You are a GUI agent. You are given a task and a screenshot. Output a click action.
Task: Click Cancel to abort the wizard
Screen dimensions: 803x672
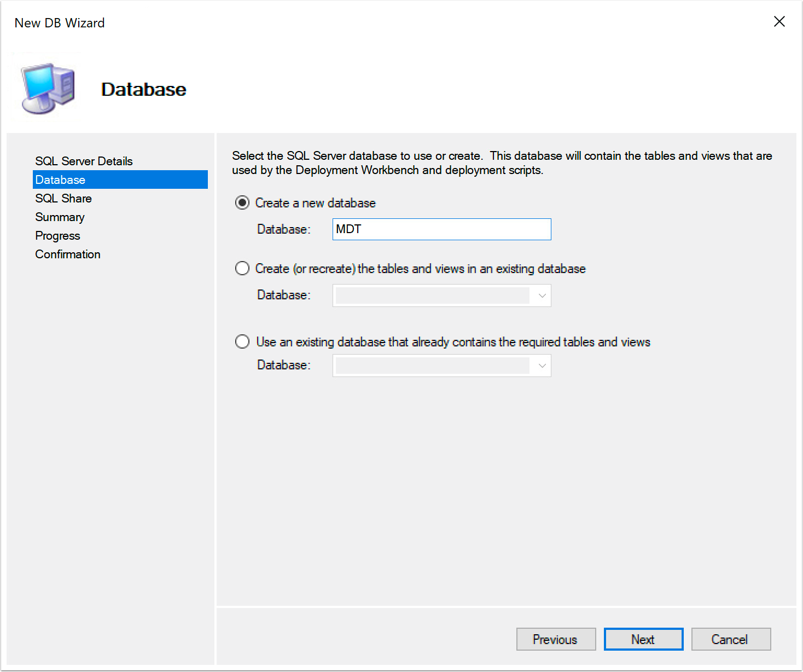click(x=731, y=639)
